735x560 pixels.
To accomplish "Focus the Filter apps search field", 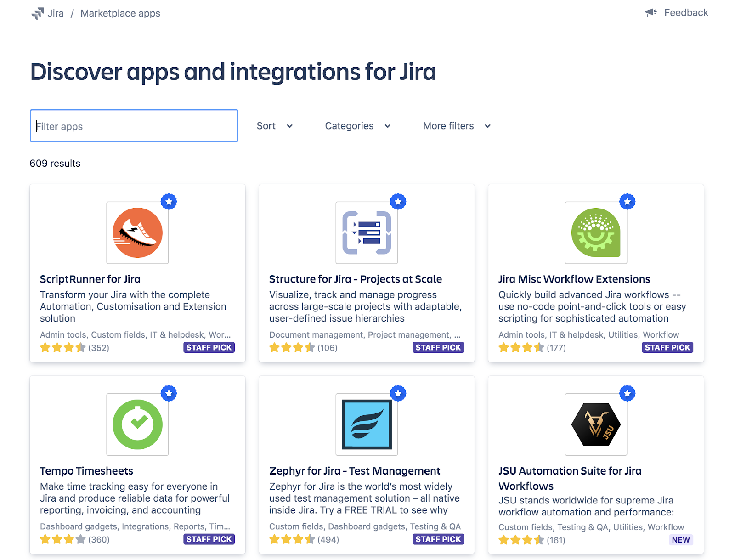I will (x=134, y=126).
